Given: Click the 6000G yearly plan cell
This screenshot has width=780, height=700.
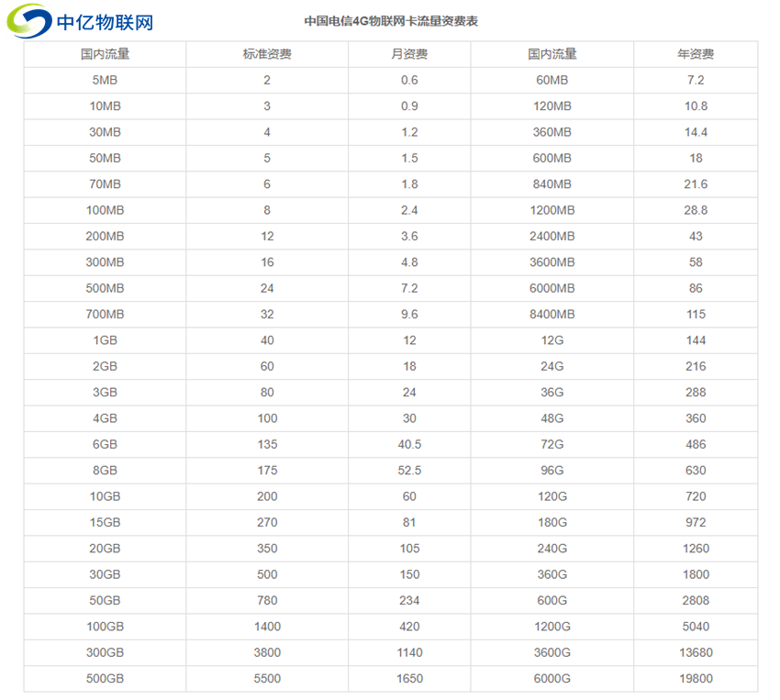Looking at the screenshot, I should (x=555, y=679).
